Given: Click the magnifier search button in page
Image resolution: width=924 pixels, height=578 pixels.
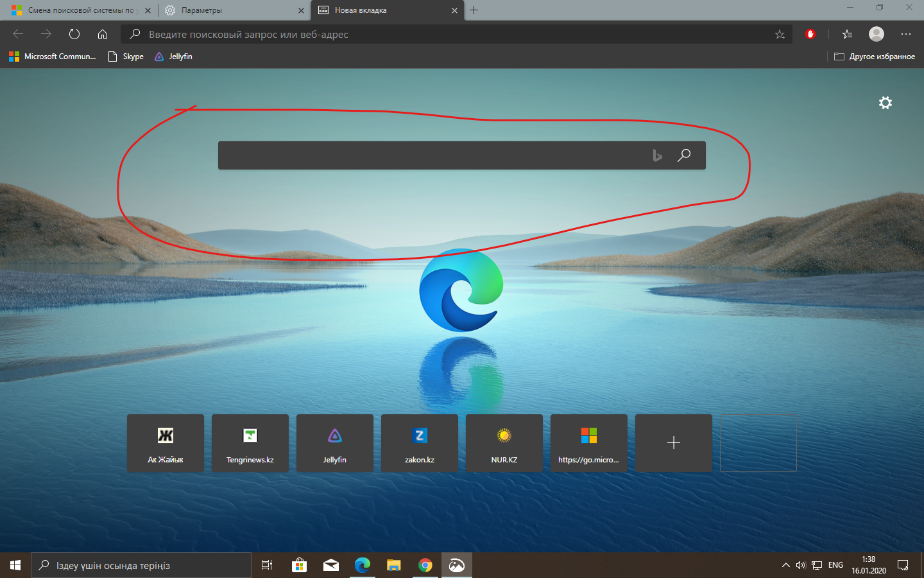Looking at the screenshot, I should click(x=684, y=155).
